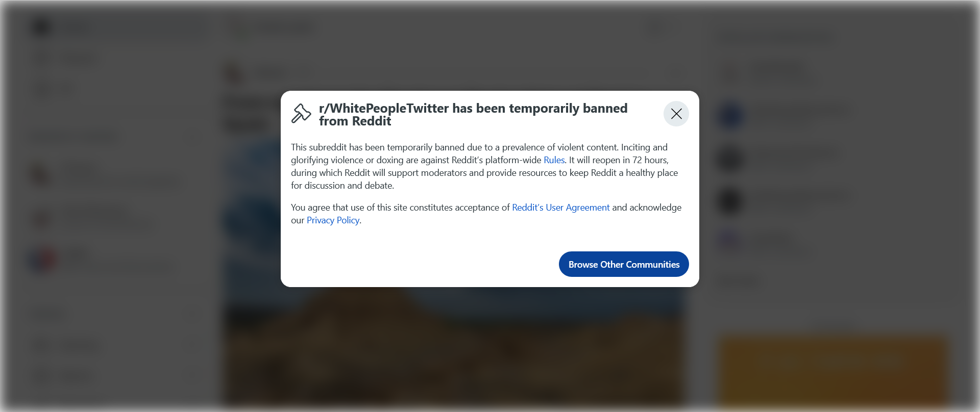980x412 pixels.
Task: Close the temporary ban notice dialog
Action: 676,114
